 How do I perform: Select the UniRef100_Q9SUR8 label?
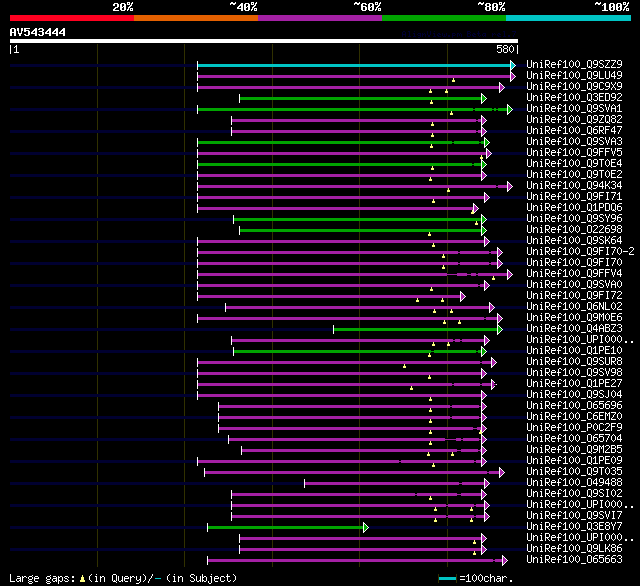[574, 362]
